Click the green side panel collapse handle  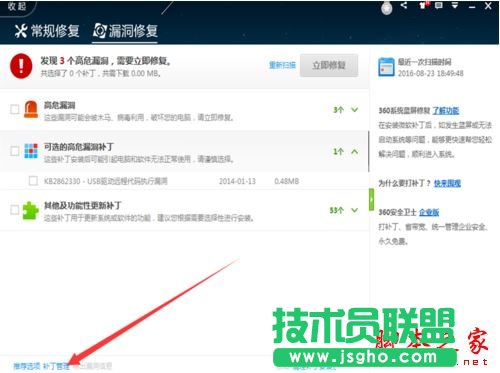click(371, 200)
